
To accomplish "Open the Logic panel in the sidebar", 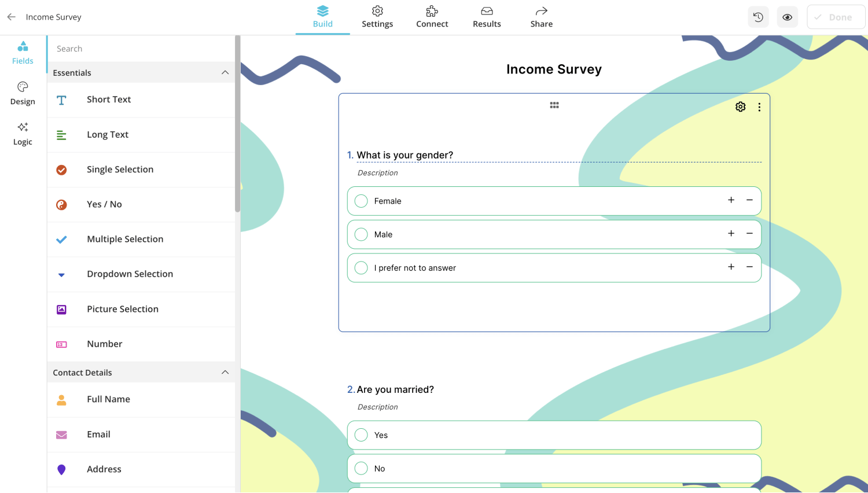I will (23, 133).
